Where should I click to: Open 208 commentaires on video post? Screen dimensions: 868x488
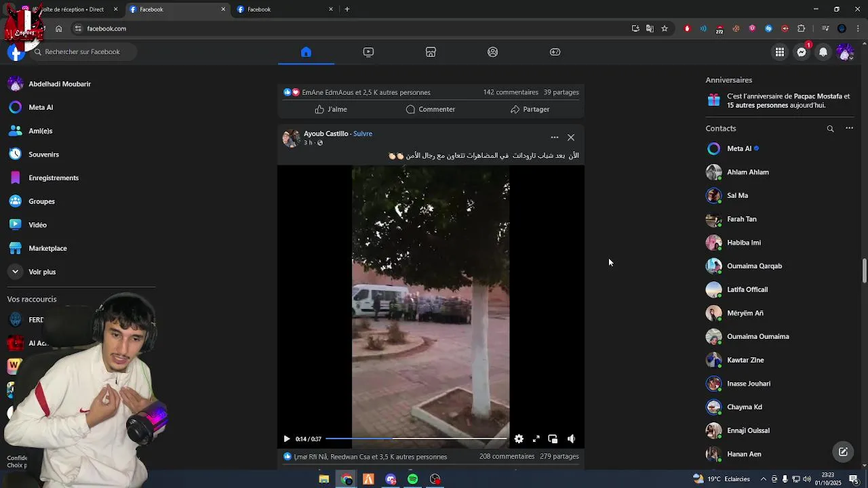tap(507, 457)
